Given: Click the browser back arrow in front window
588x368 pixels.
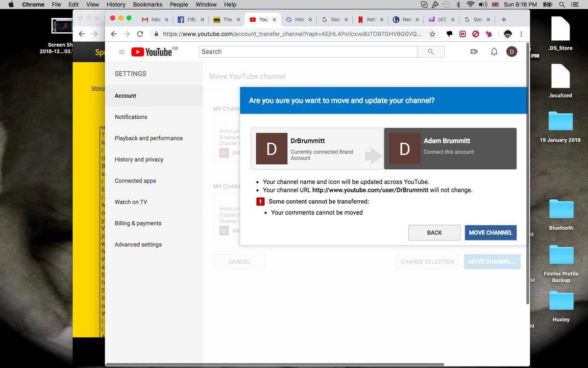Looking at the screenshot, I should [x=114, y=34].
